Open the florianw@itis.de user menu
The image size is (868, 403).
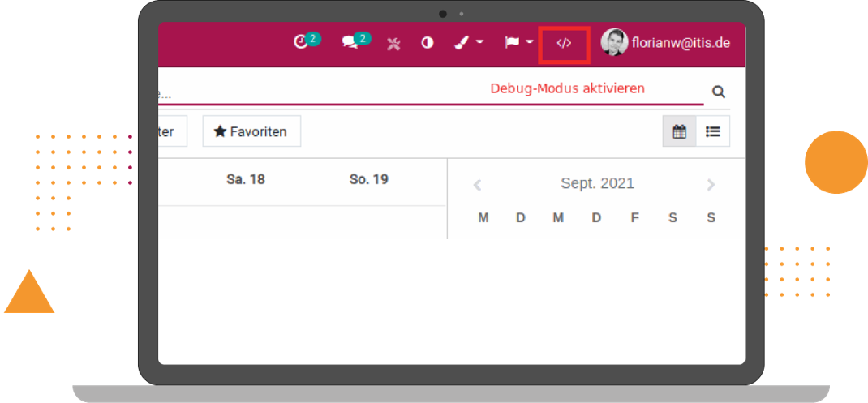pyautogui.click(x=681, y=43)
